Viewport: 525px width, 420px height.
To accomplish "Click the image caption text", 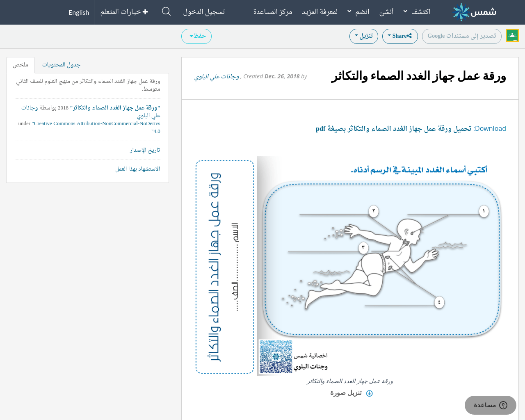I will [350, 381].
